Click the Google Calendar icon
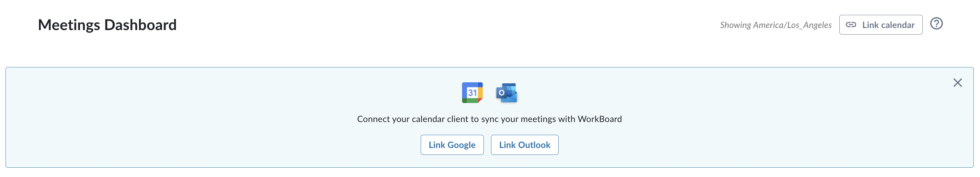 click(x=472, y=93)
